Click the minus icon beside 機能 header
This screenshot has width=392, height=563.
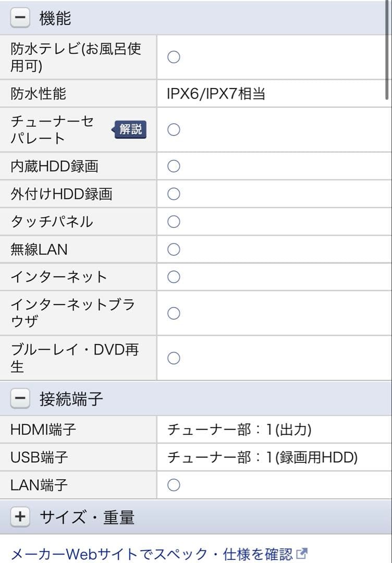pos(19,17)
